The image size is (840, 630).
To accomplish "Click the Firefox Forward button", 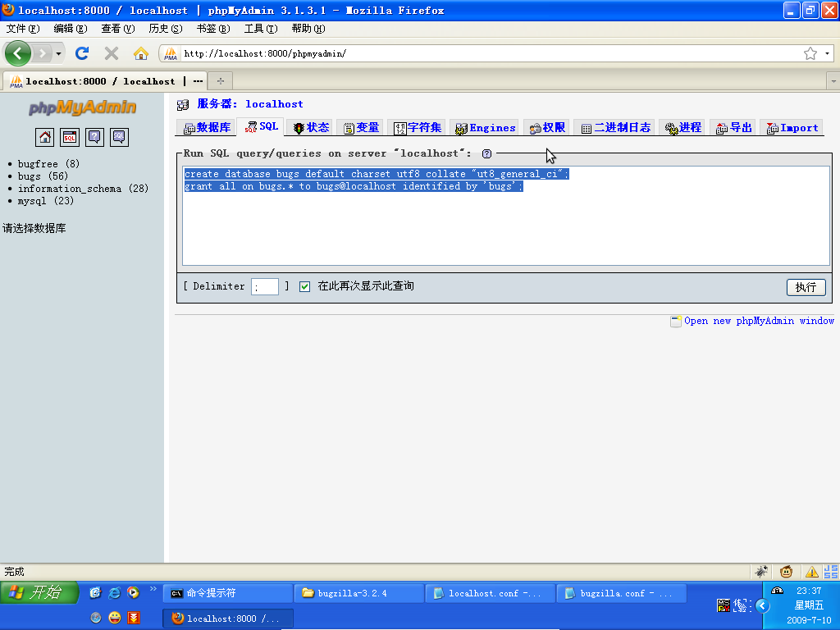I will click(x=42, y=53).
